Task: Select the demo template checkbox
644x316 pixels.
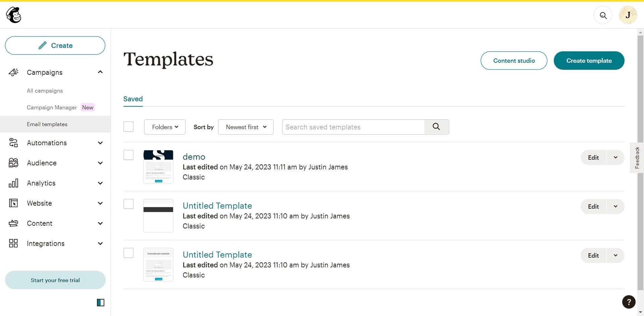Action: pyautogui.click(x=128, y=155)
